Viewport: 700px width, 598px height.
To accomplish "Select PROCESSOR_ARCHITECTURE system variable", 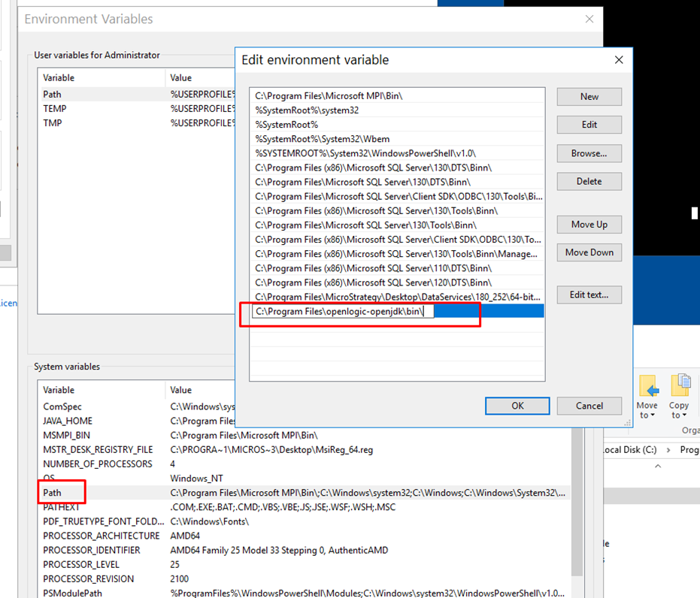I will pos(305,536).
